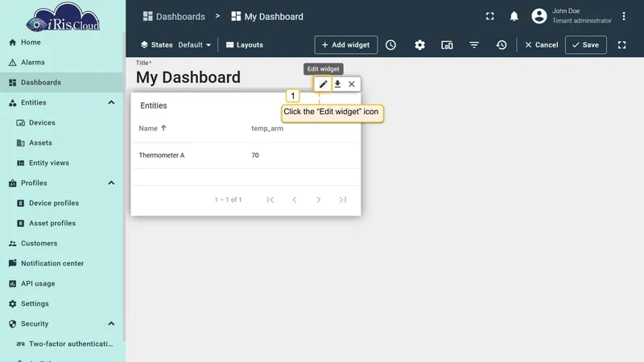Edit the My Dashboard title field
This screenshot has width=644, height=362.
pos(188,77)
